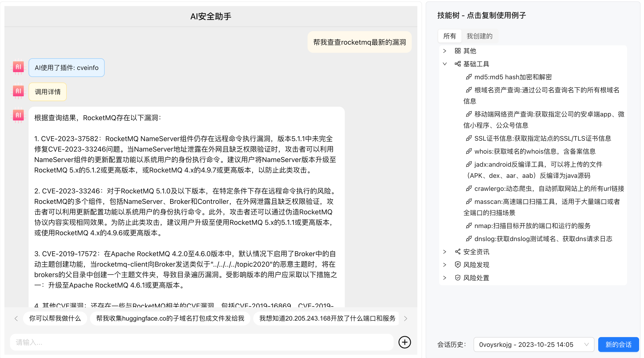
Task: Collapse the 基础工具 tree category
Action: click(x=445, y=64)
